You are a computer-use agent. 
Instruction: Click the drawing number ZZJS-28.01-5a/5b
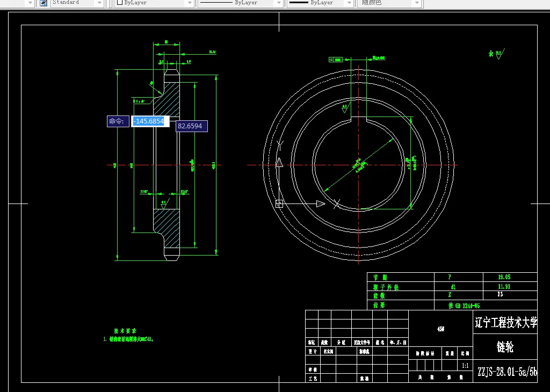(x=507, y=371)
